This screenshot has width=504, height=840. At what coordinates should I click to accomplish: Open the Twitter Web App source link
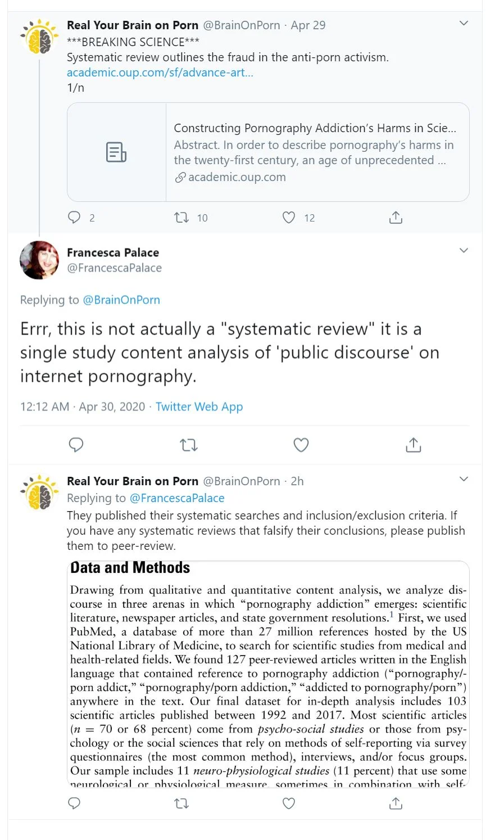pos(199,407)
